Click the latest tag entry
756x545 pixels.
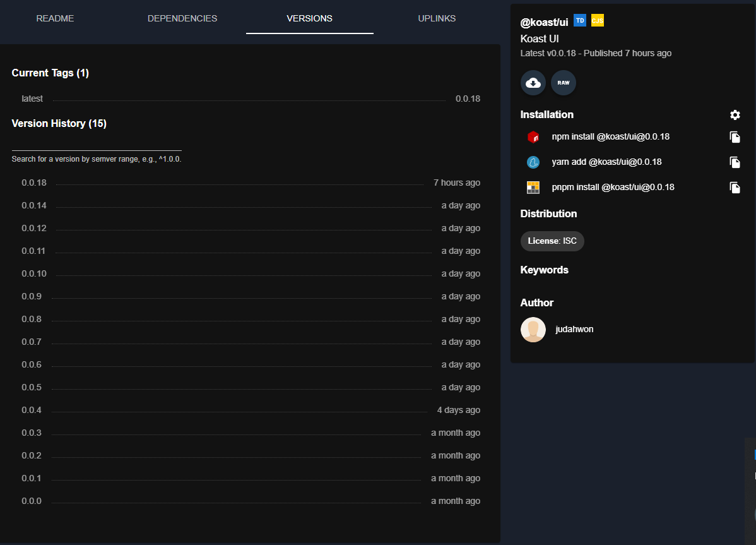point(32,99)
